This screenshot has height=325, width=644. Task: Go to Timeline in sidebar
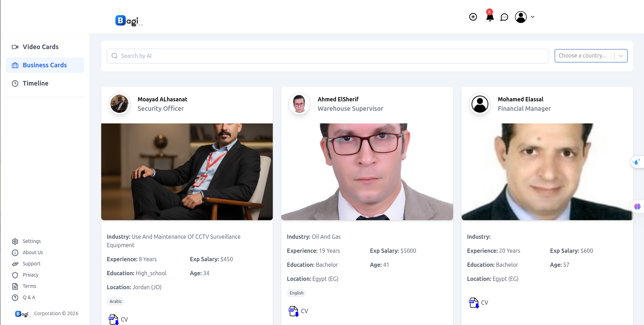tap(35, 83)
